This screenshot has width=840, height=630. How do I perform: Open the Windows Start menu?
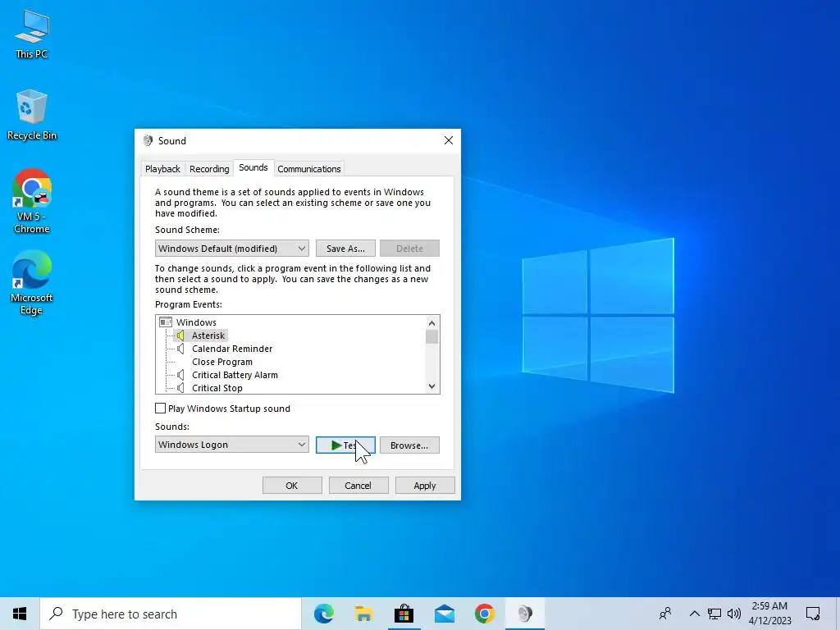[20, 614]
